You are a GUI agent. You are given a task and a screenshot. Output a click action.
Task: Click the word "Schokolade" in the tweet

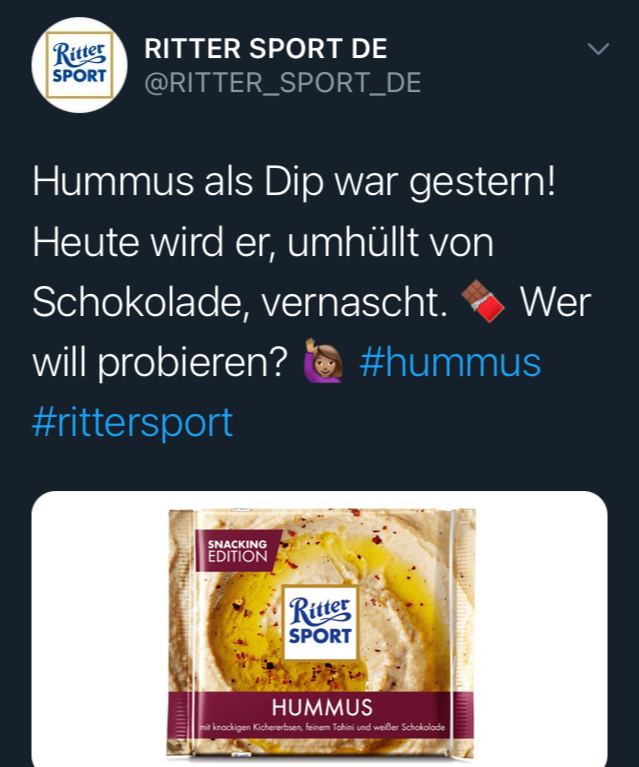coord(137,302)
